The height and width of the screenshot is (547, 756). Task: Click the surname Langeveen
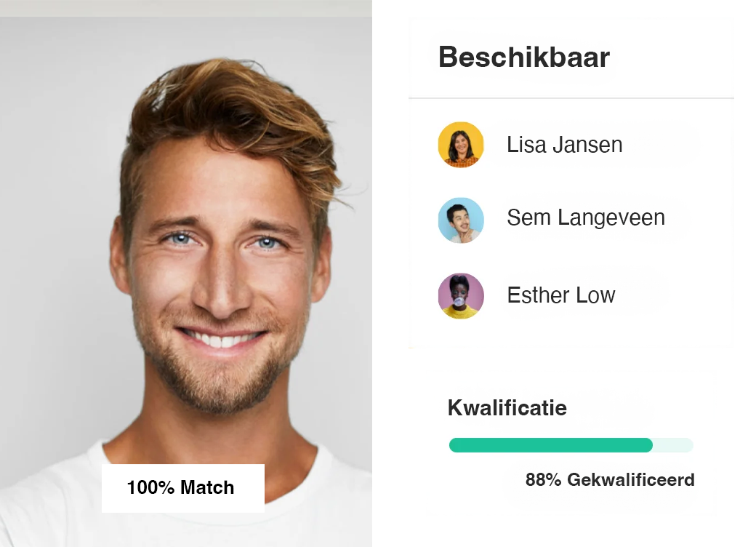pyautogui.click(x=611, y=217)
